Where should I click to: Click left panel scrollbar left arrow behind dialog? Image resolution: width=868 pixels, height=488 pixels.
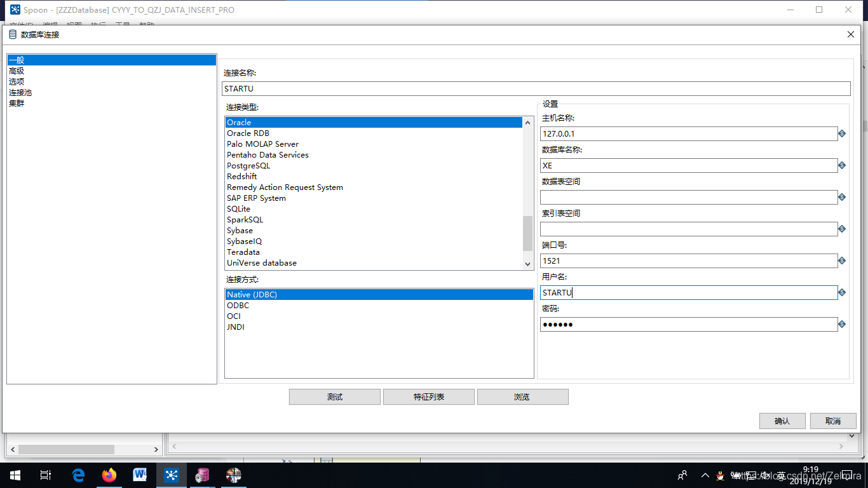pos(12,449)
